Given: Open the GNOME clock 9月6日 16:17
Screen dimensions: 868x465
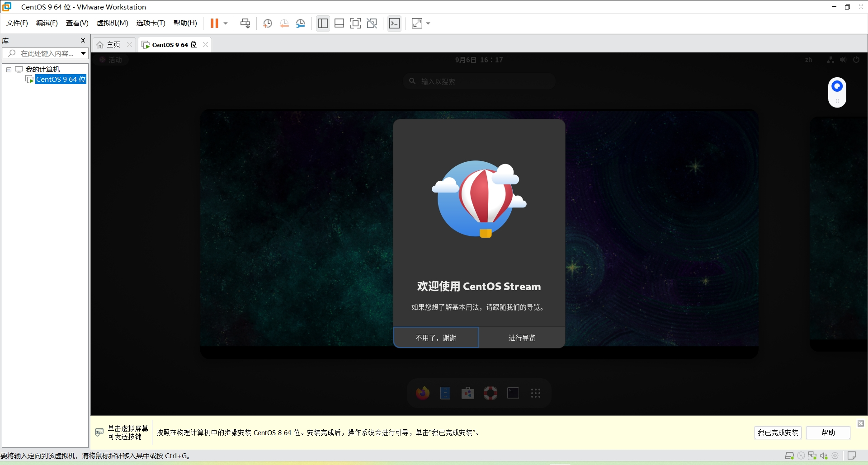Looking at the screenshot, I should (x=479, y=60).
